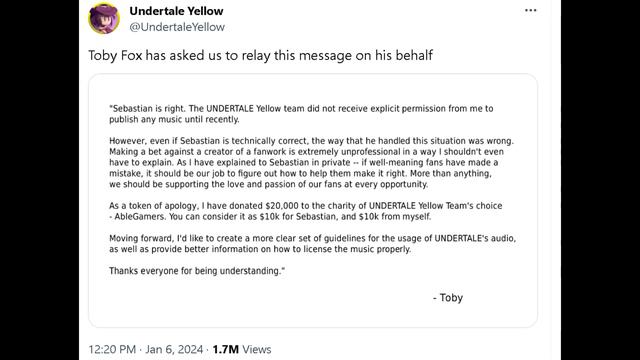
Task: Click the "- Toby" signature in the image
Action: click(448, 298)
